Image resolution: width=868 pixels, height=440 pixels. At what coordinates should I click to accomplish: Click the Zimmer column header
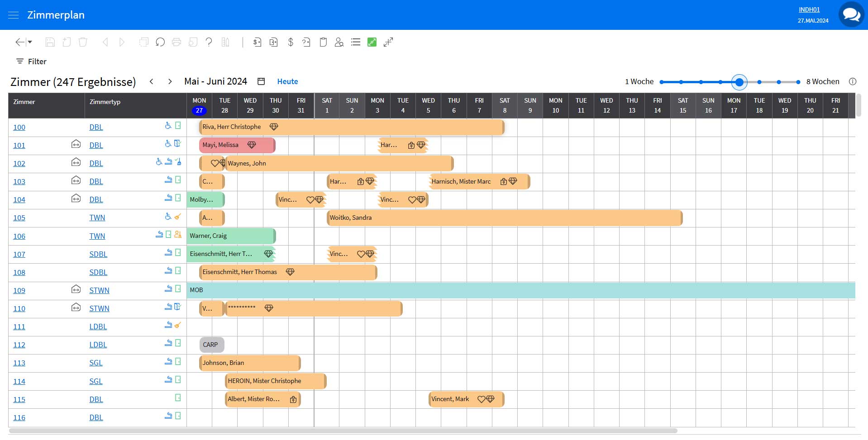[24, 102]
